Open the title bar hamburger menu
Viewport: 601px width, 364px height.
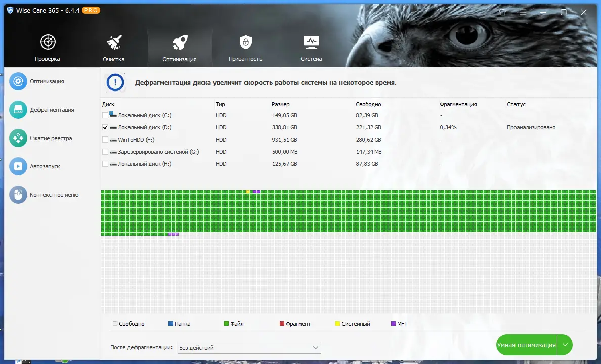click(x=523, y=12)
